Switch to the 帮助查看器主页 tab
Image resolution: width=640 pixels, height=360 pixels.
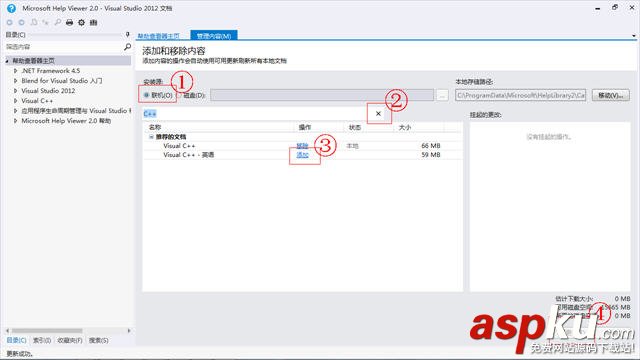158,36
